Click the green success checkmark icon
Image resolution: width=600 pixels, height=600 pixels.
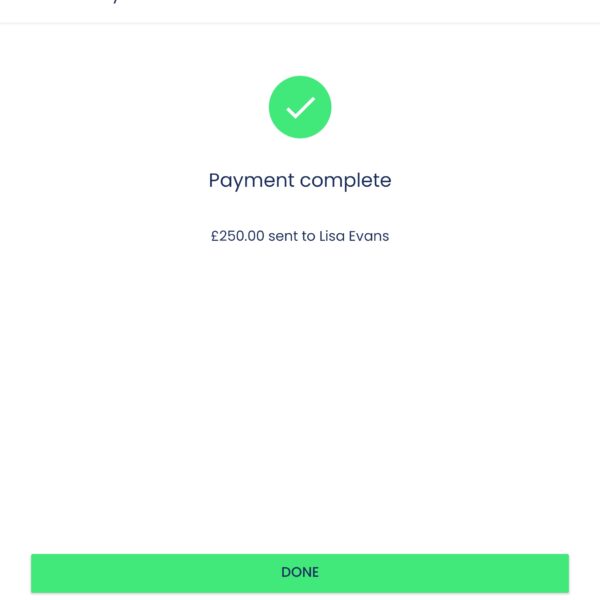point(300,107)
